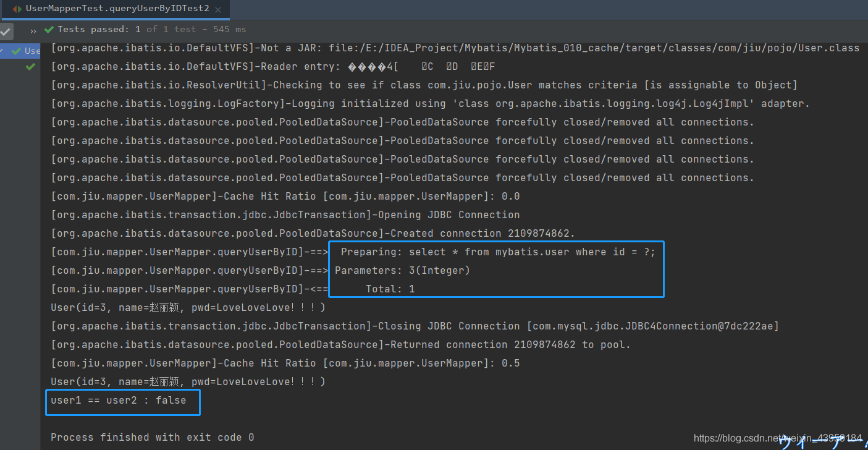Screen dimensions: 868x450
Task: Click the 'Cache Hit Ratio ... 0.5' line
Action: [x=285, y=363]
